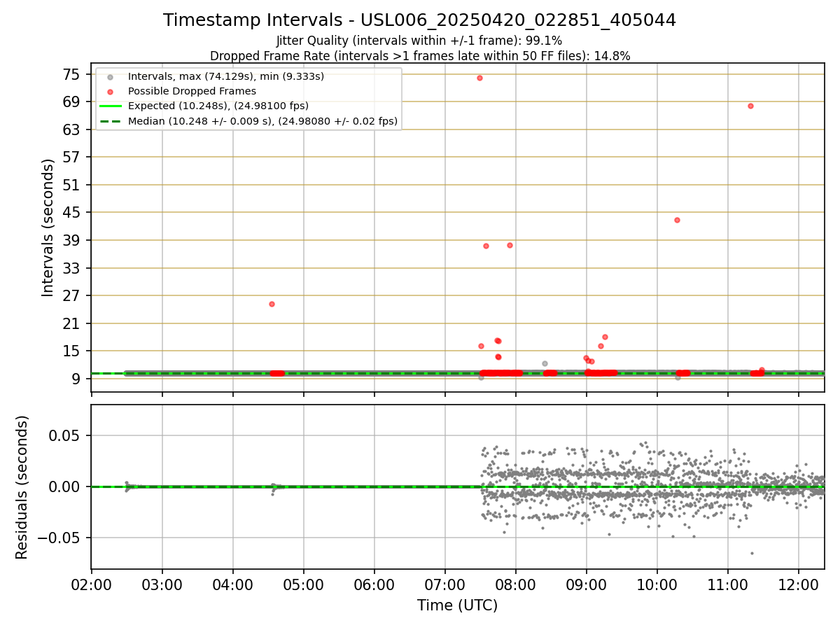Screen dimensions: 840x630
Task: Click the "45" tick label on the Intervals axis
Action: click(72, 213)
